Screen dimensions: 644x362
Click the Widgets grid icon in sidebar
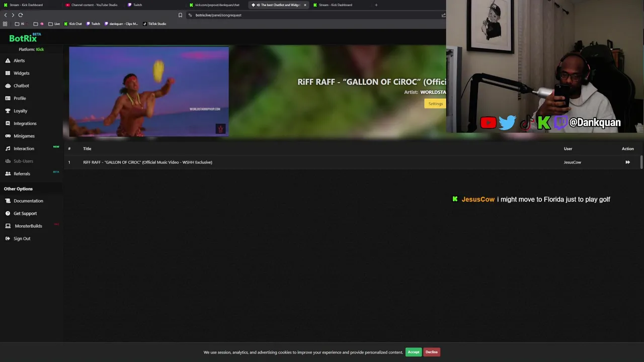[x=8, y=73]
